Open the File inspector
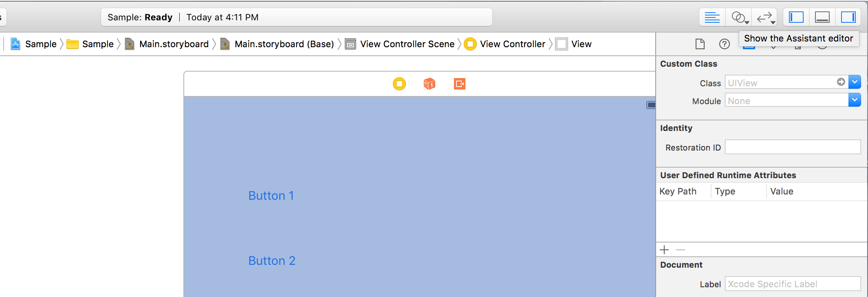868x297 pixels. coord(700,44)
